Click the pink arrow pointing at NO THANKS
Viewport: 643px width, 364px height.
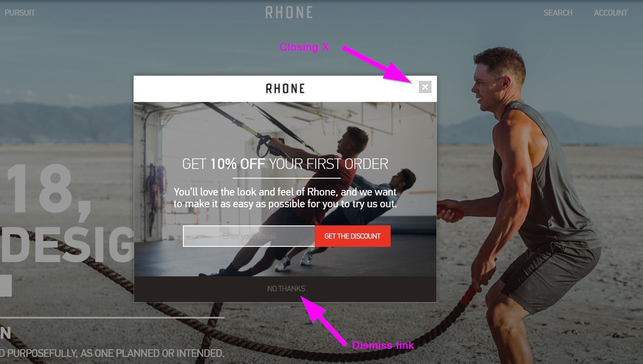pos(324,320)
